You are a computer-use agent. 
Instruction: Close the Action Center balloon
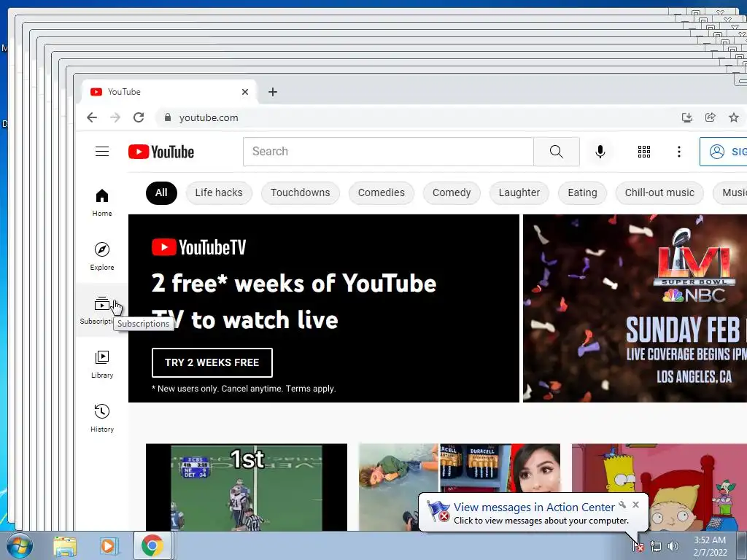point(635,505)
